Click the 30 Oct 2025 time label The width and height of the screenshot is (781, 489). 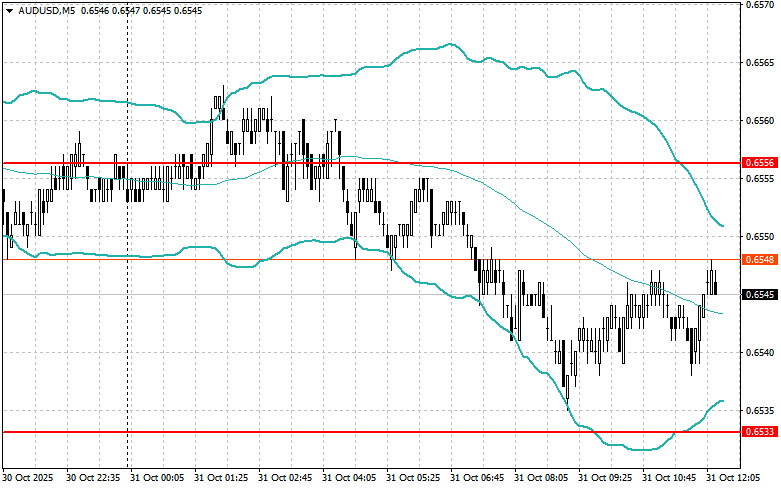coord(28,478)
